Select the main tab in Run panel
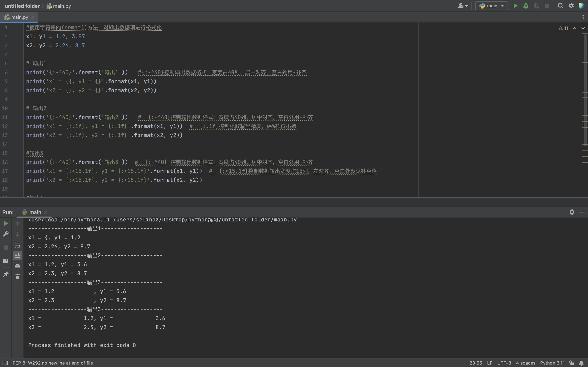588x367 pixels. click(35, 212)
